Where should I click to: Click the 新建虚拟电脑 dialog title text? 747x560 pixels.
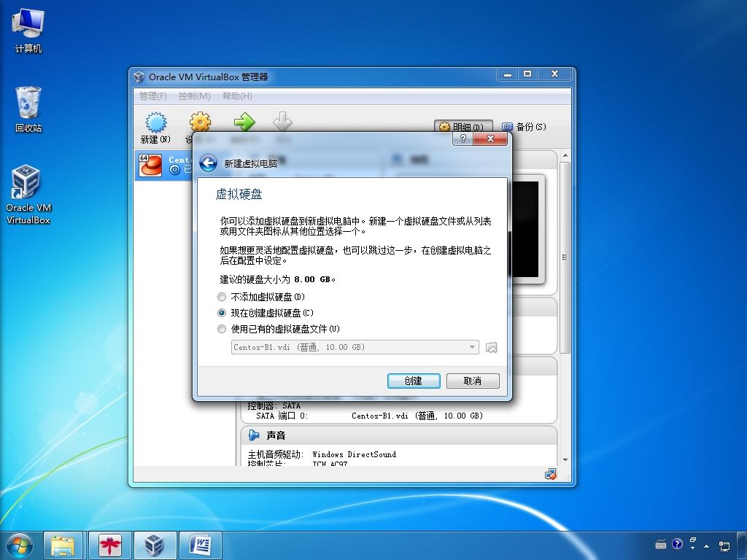251,163
